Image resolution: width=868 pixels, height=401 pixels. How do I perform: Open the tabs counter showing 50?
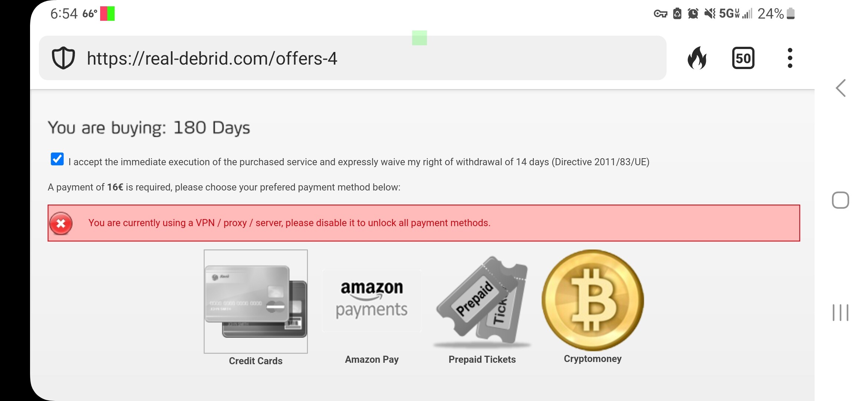tap(743, 58)
